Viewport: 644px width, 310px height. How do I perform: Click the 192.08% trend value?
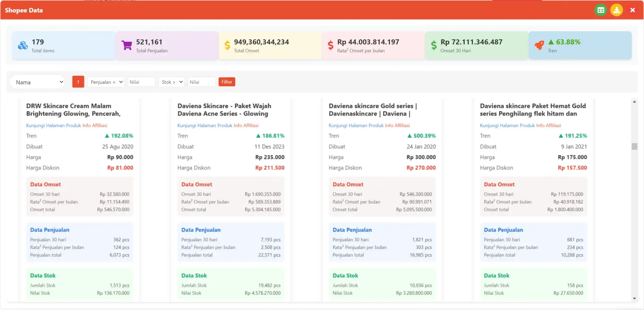pyautogui.click(x=119, y=136)
